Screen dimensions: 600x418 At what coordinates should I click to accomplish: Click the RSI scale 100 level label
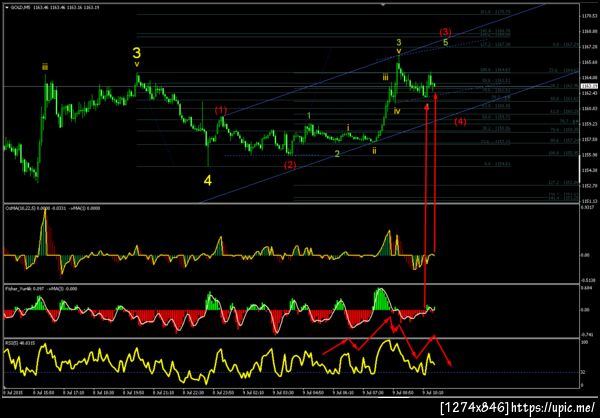click(584, 342)
